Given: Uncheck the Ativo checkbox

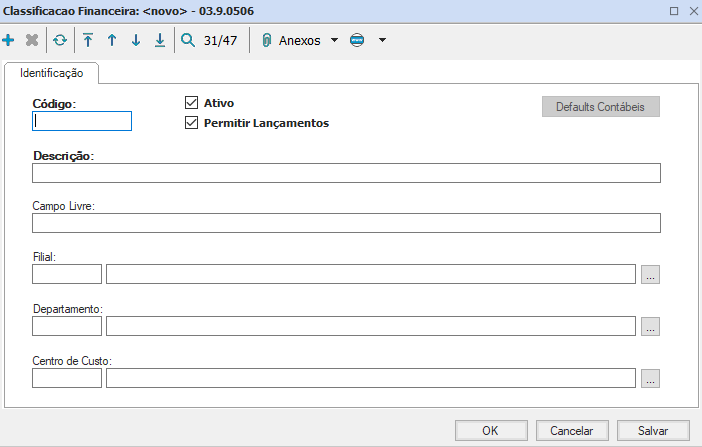Looking at the screenshot, I should (x=192, y=103).
